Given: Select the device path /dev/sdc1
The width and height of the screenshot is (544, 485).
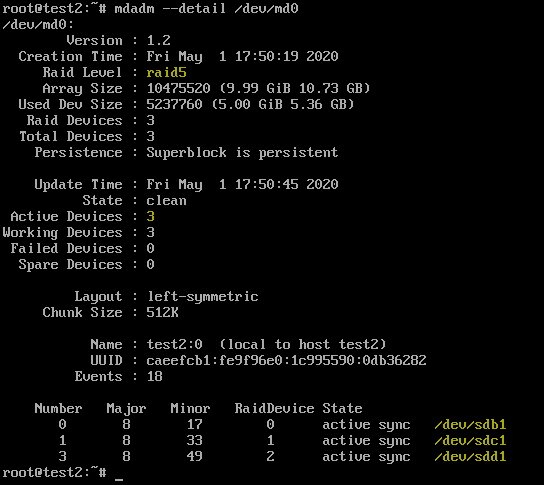Looking at the screenshot, I should 470,440.
